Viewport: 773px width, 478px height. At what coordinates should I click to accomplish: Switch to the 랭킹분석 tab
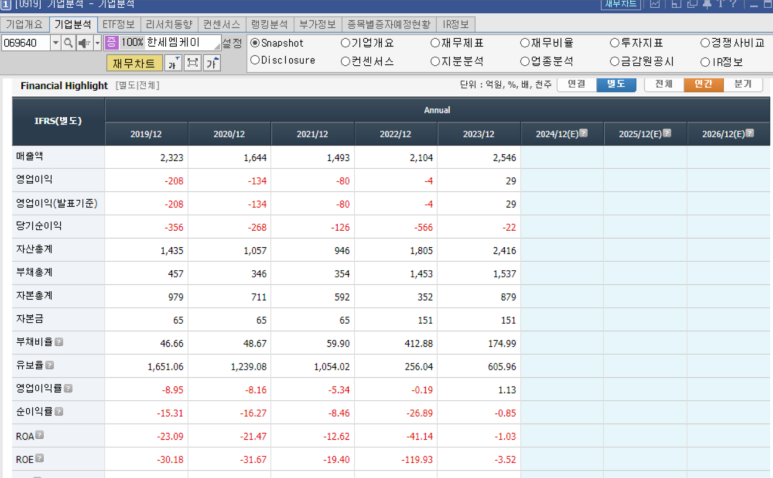(x=269, y=24)
